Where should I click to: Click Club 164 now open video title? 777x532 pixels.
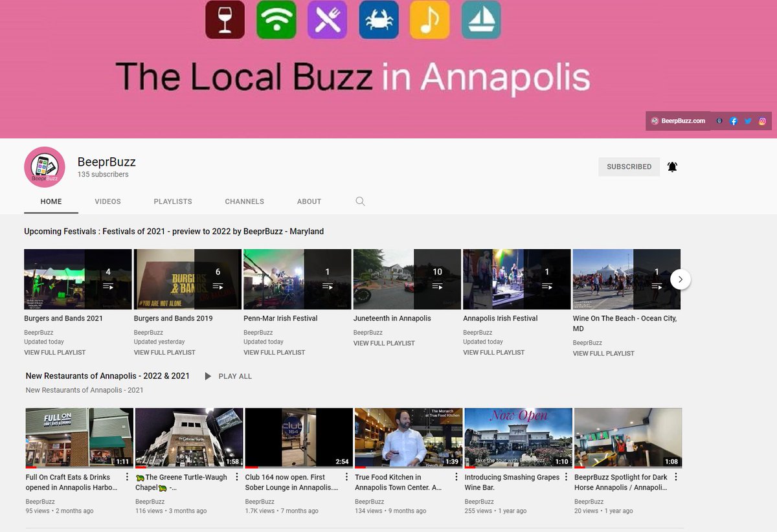[291, 482]
